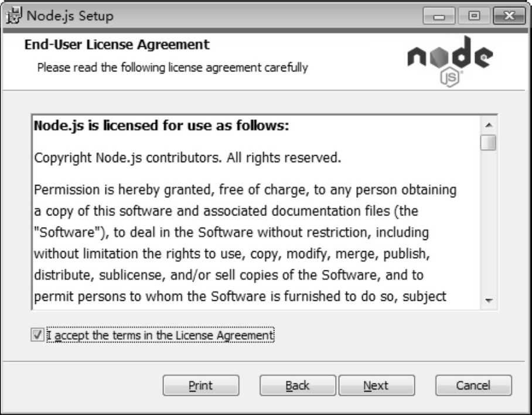The height and width of the screenshot is (415, 532).
Task: Go to the previous step with Back
Action: pos(297,385)
